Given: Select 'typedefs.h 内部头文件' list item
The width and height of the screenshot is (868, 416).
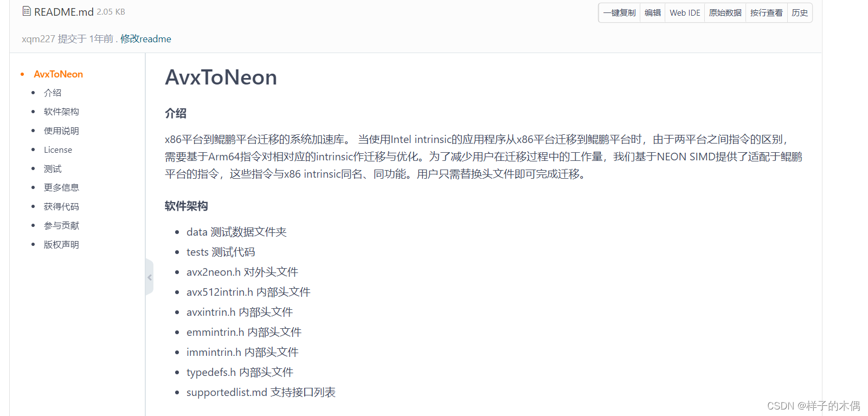Looking at the screenshot, I should click(240, 373).
